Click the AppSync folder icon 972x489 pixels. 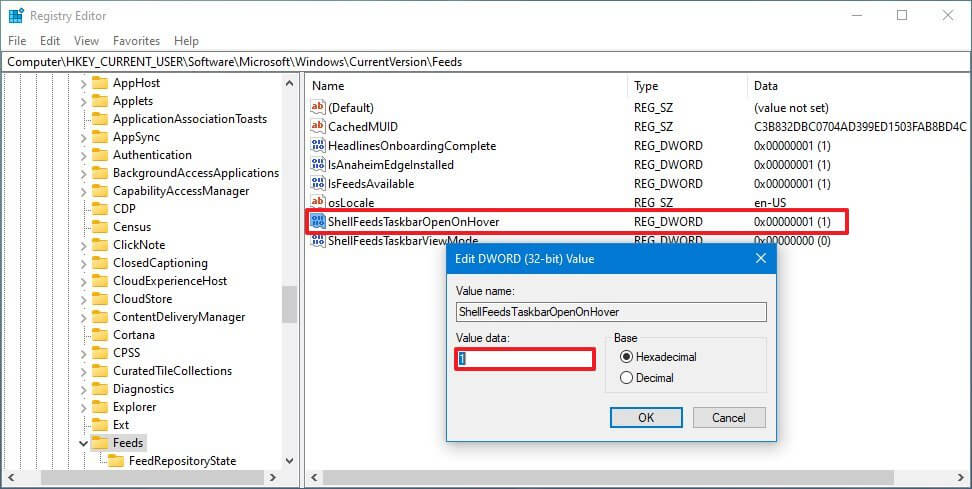pos(100,136)
